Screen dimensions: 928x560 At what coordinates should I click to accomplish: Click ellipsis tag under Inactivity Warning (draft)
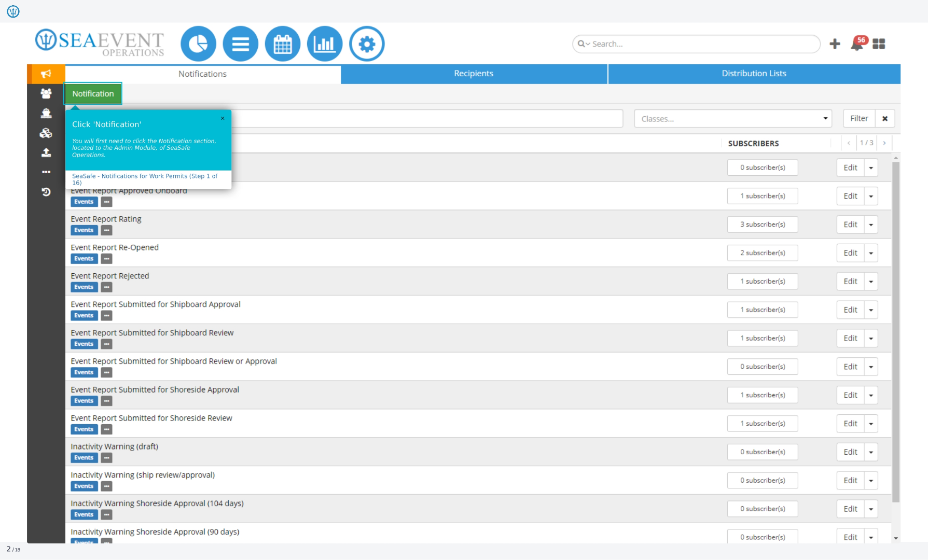pyautogui.click(x=106, y=458)
